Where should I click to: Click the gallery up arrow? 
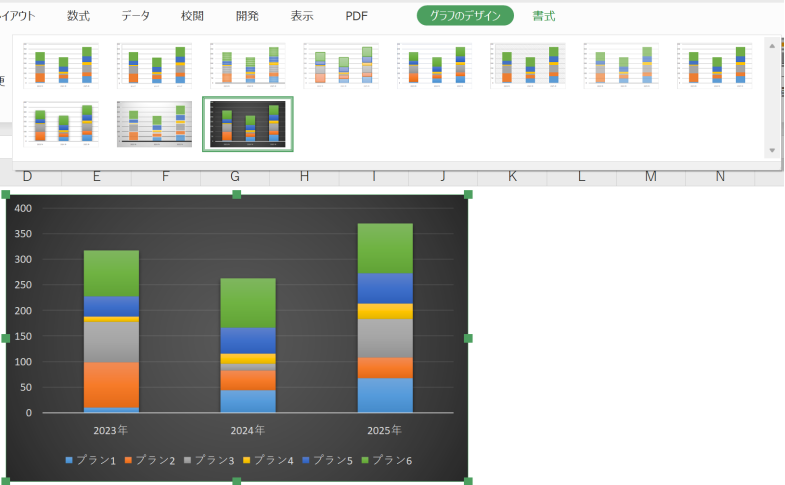coord(772,46)
